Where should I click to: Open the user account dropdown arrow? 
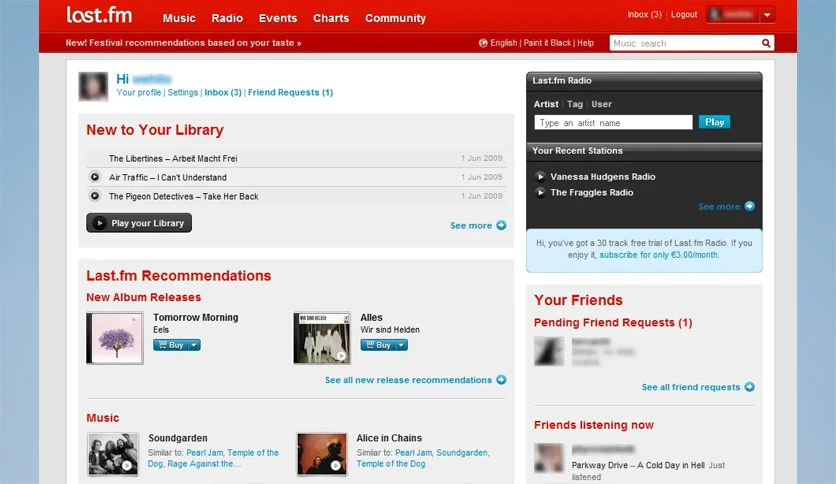767,15
